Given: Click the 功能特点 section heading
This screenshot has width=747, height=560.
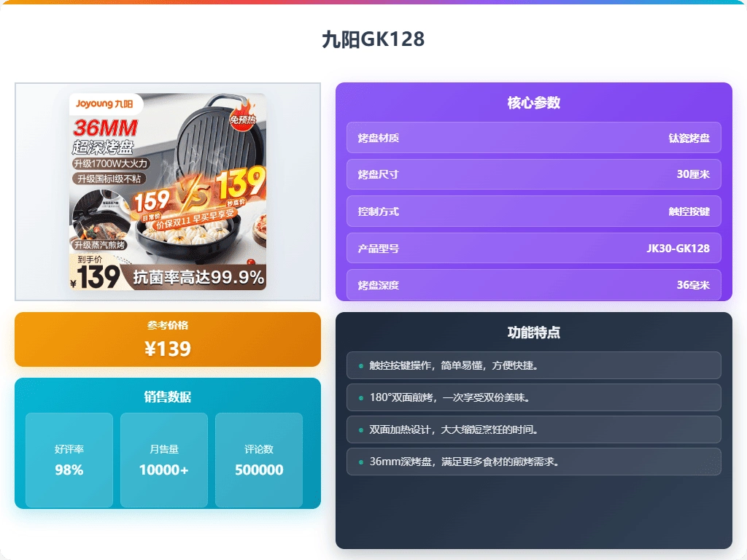Looking at the screenshot, I should coord(533,332).
